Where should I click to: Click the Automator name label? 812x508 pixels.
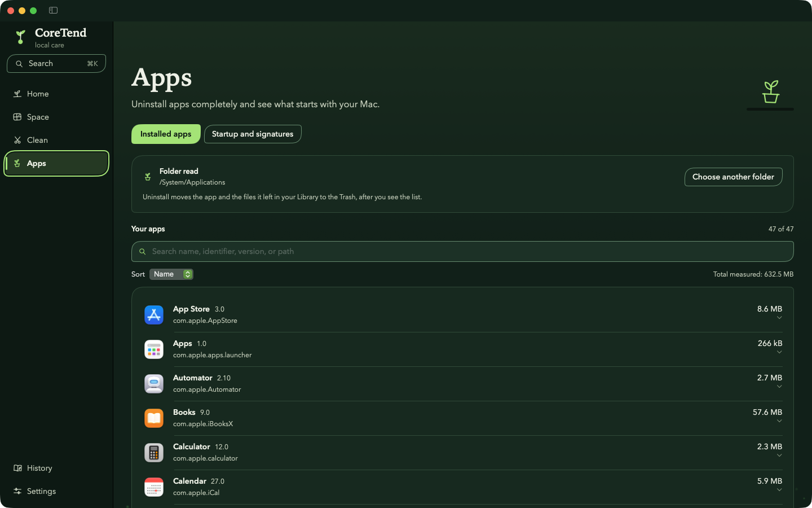pos(192,378)
